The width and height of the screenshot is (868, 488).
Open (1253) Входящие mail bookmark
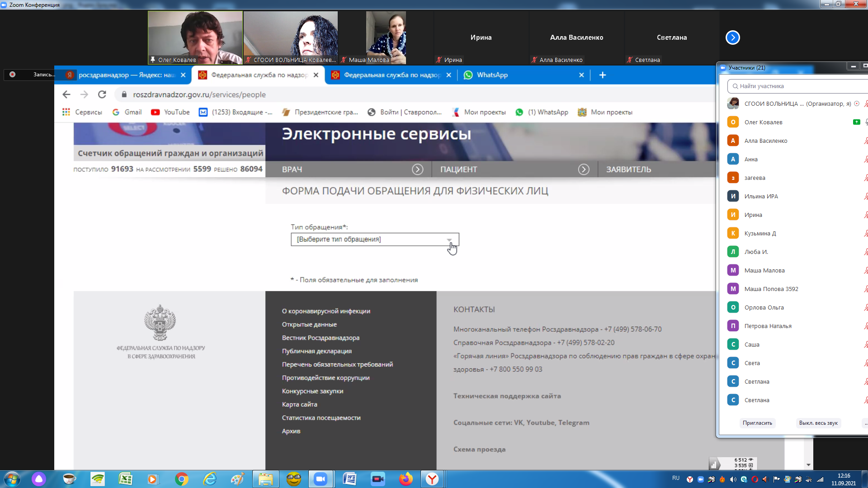pyautogui.click(x=236, y=112)
